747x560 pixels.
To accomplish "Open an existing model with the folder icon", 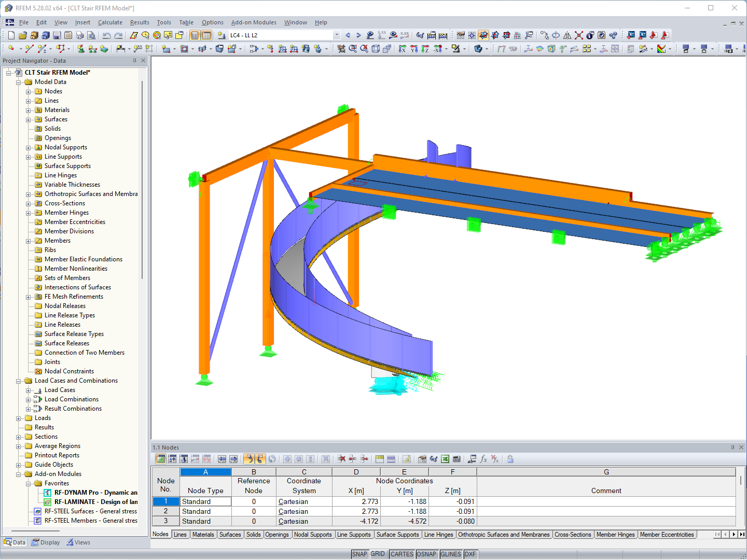I will pyautogui.click(x=23, y=35).
